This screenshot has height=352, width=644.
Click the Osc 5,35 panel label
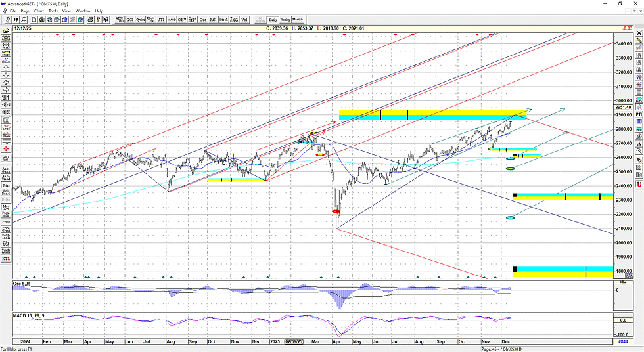point(21,284)
